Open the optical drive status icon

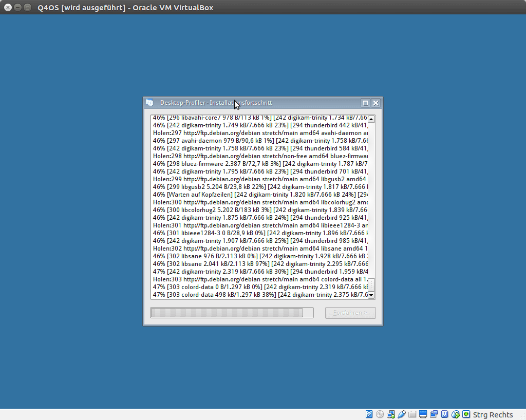(x=380, y=414)
